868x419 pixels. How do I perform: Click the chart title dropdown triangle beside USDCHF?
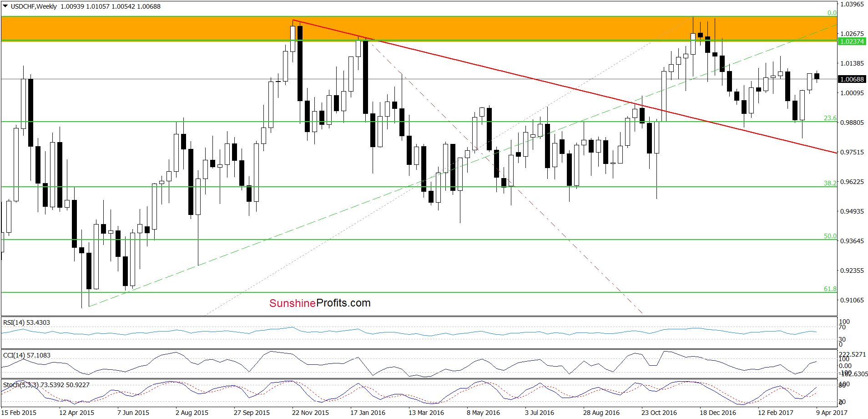[5, 6]
